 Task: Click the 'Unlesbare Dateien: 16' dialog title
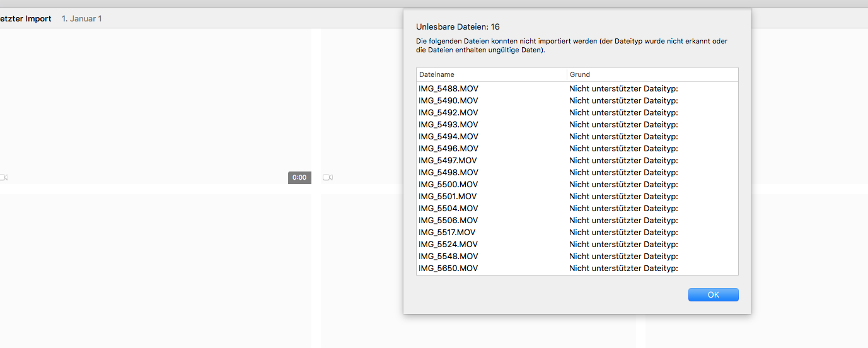pyautogui.click(x=458, y=27)
